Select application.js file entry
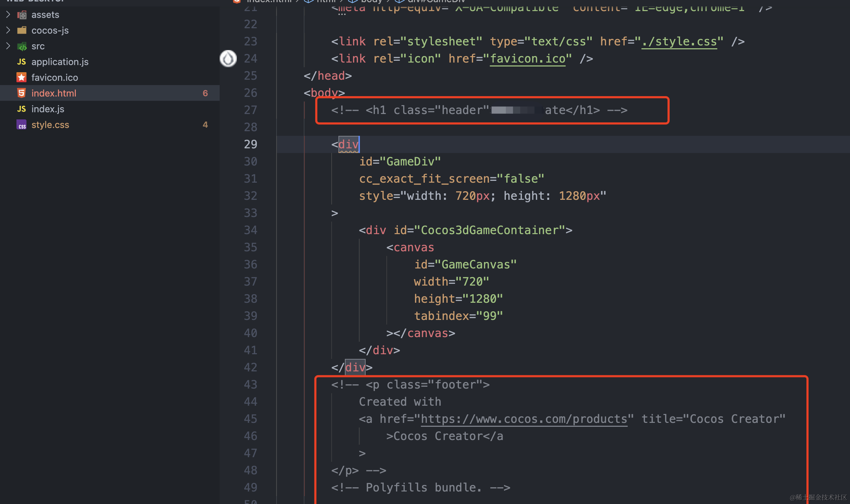This screenshot has height=504, width=850. point(60,62)
